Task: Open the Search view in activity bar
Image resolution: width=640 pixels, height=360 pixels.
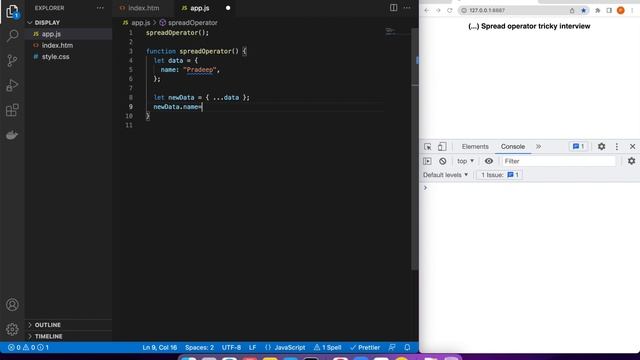Action: (x=12, y=36)
